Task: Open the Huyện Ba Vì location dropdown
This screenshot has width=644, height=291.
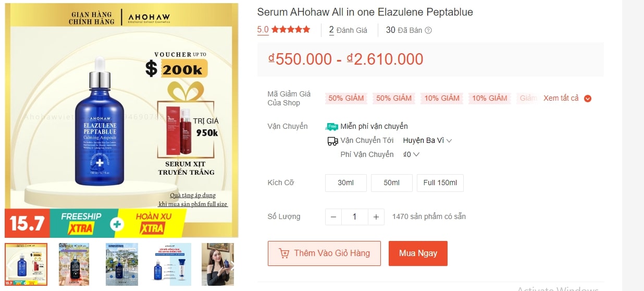Action: pyautogui.click(x=427, y=141)
